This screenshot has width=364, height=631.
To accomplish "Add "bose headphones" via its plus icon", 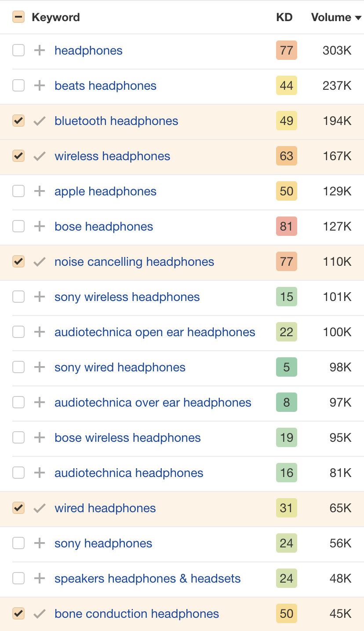I will [x=39, y=226].
